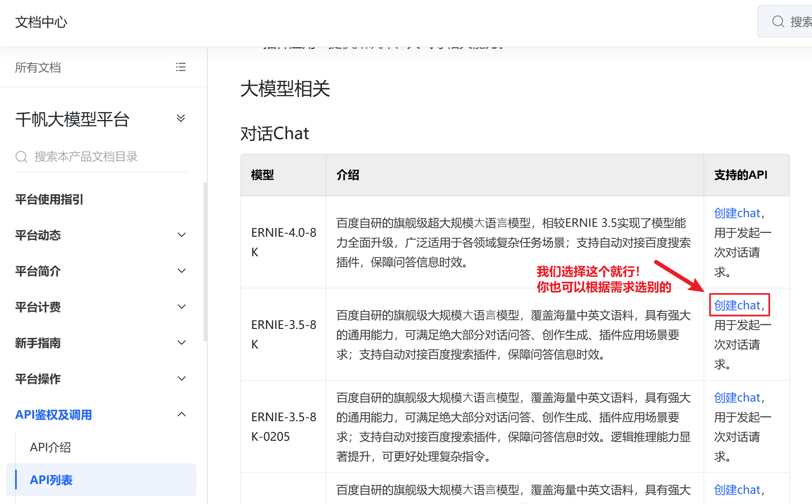This screenshot has height=504, width=812.
Task: Collapse the API鉴权及调用 section chevron
Action: [x=182, y=415]
